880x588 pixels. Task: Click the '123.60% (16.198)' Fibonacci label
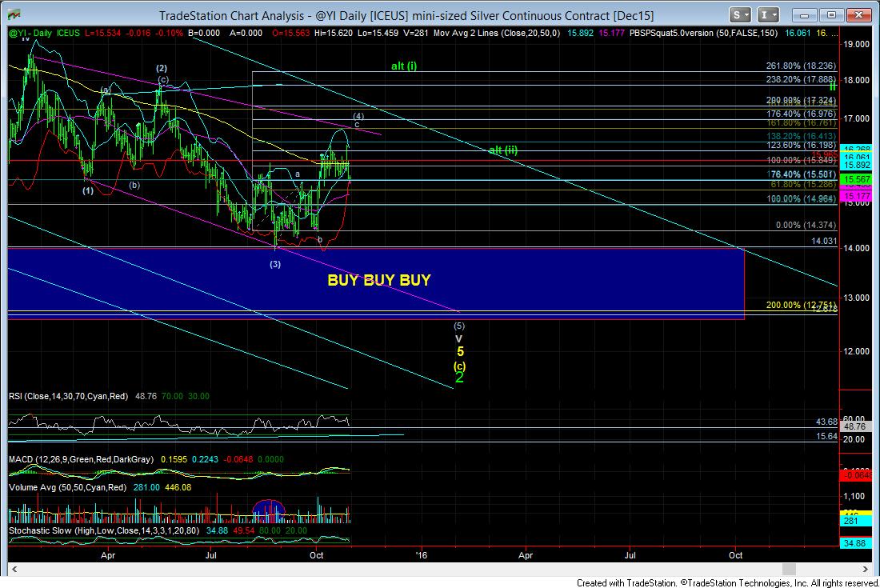(x=801, y=145)
